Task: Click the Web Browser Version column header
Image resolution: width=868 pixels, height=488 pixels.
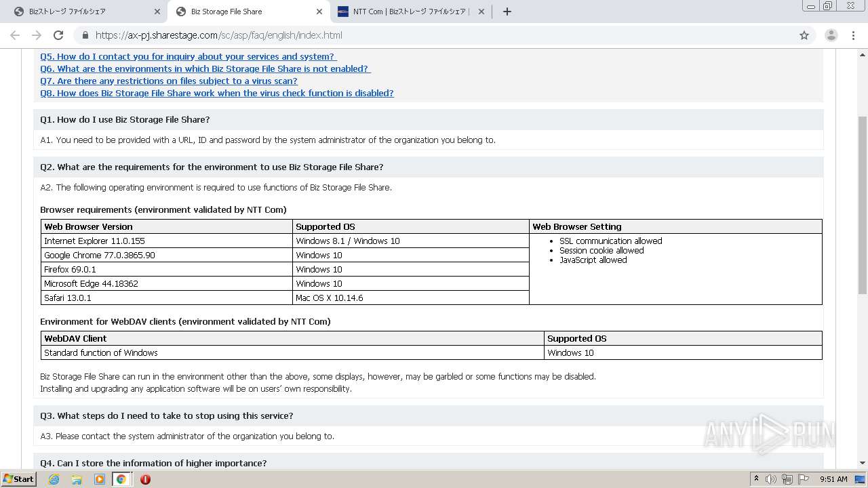Action: [167, 226]
